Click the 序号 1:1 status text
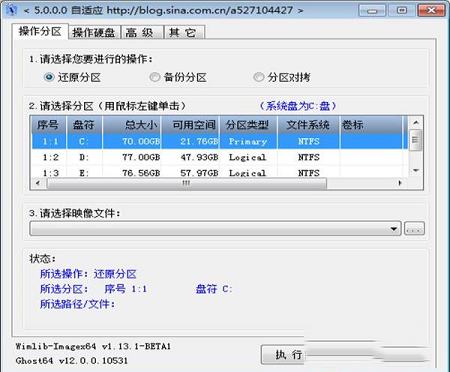Screen dimensions: 450x372 (x=126, y=289)
